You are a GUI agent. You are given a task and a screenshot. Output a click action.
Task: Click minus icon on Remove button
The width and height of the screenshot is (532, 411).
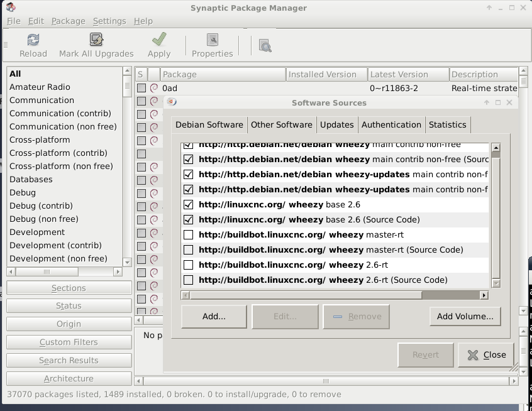pos(338,317)
